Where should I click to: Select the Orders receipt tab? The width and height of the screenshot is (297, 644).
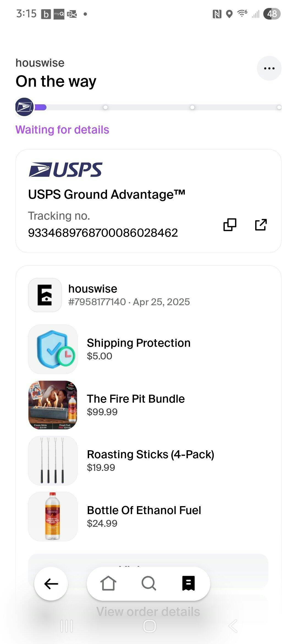[188, 583]
